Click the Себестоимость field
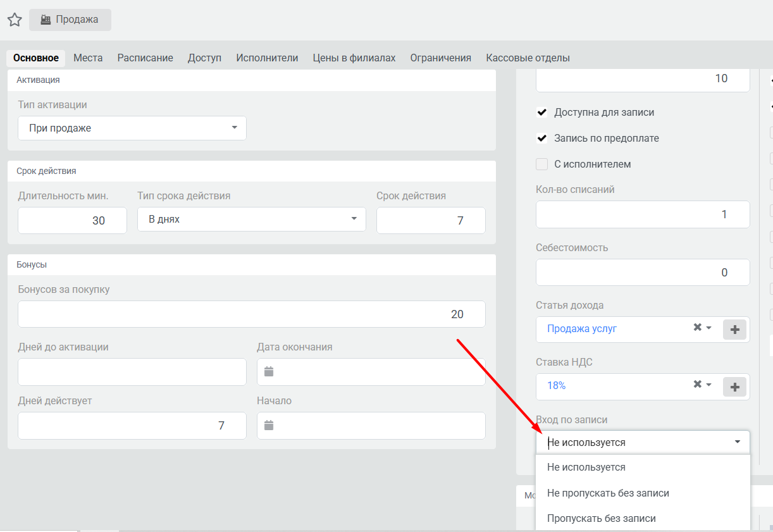This screenshot has height=532, width=773. tap(643, 273)
